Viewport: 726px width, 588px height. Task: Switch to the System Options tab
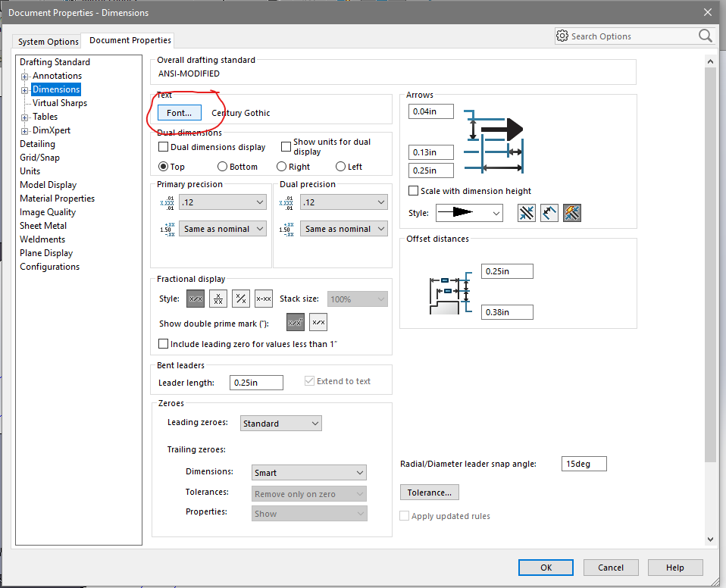49,42
